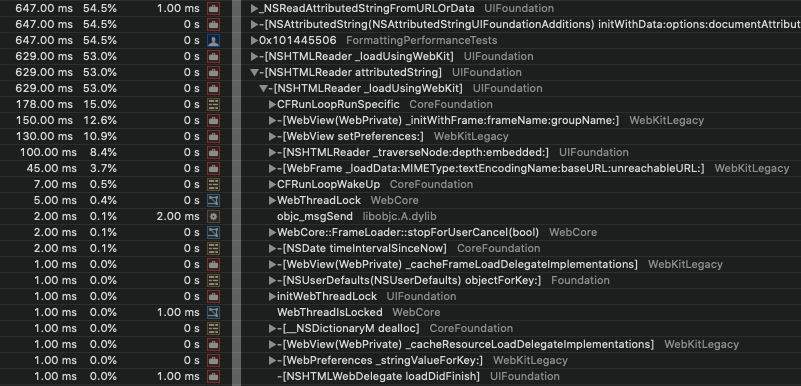Click the 15.0% percentage value
Screen dimensions: 801x386
100,105
